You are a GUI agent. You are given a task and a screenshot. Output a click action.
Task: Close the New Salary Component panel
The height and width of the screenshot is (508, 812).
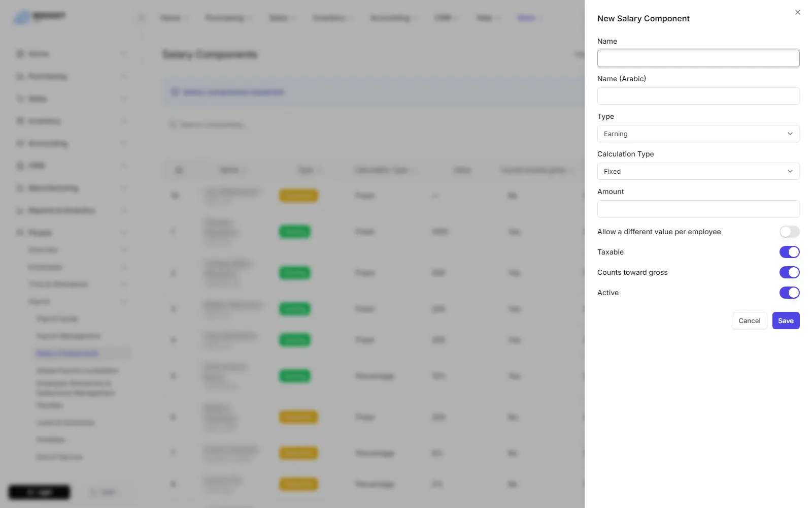(x=798, y=12)
